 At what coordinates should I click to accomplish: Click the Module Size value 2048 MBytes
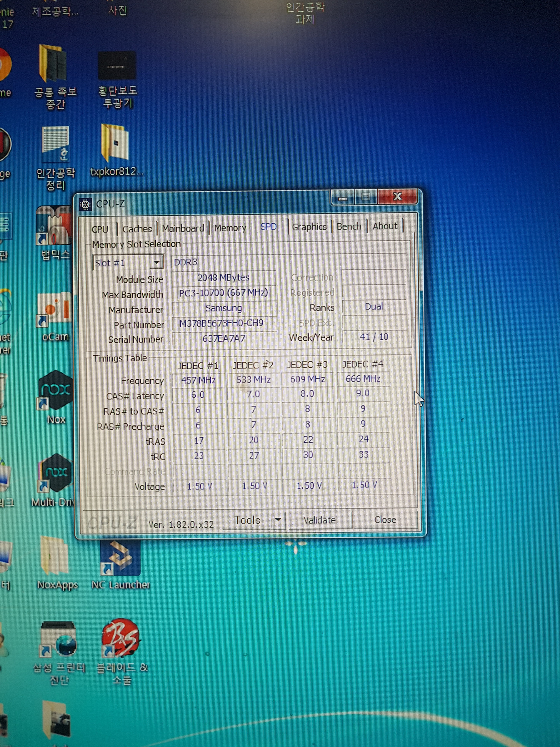pos(224,278)
